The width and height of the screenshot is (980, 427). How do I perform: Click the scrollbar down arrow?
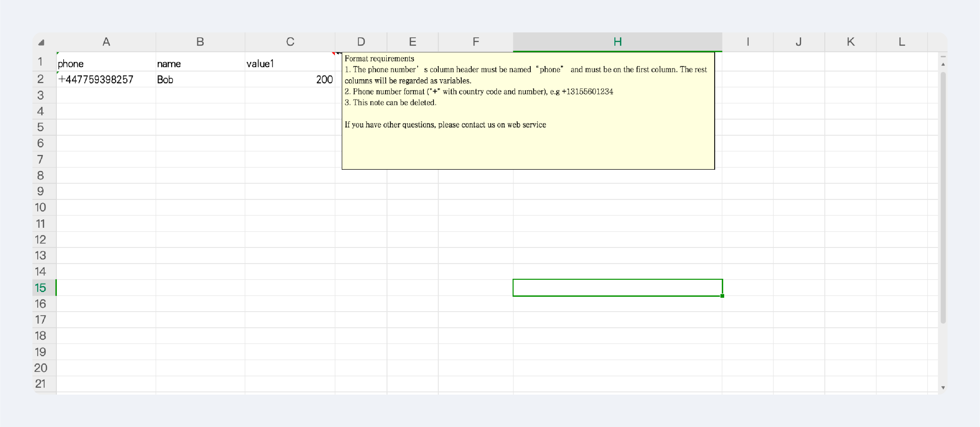tap(943, 388)
